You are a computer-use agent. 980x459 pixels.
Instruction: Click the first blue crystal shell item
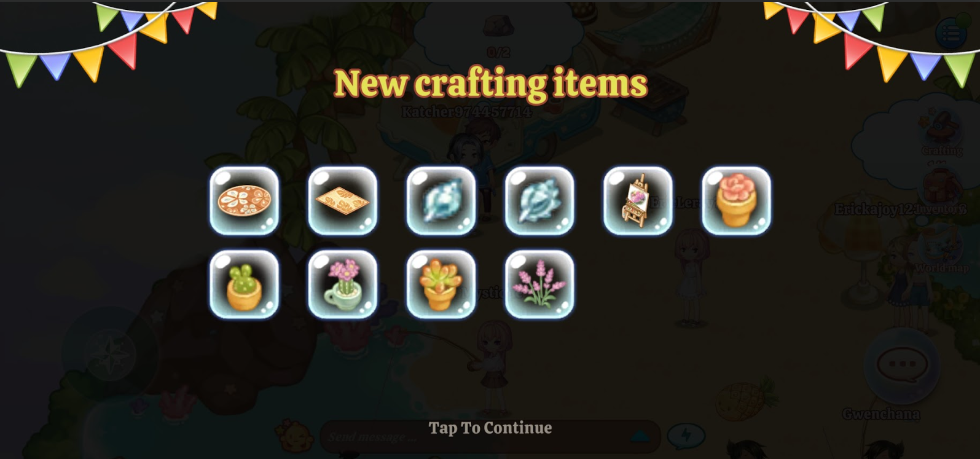441,201
